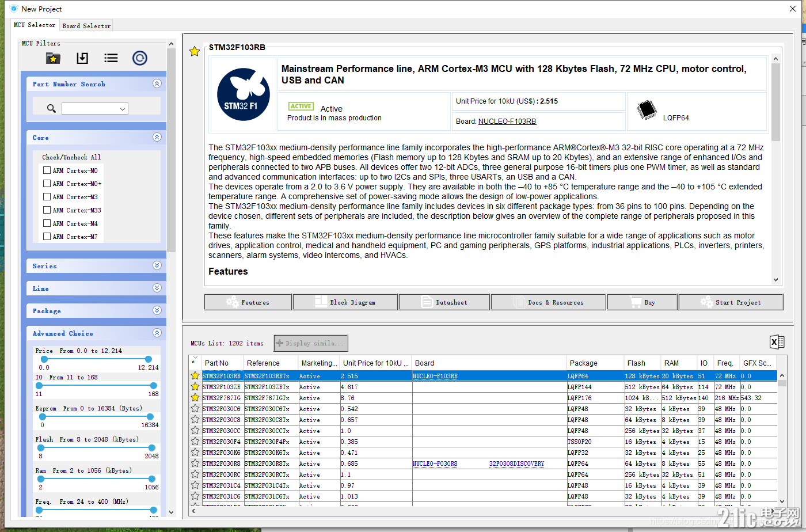Open the Datasheet button

pos(444,302)
